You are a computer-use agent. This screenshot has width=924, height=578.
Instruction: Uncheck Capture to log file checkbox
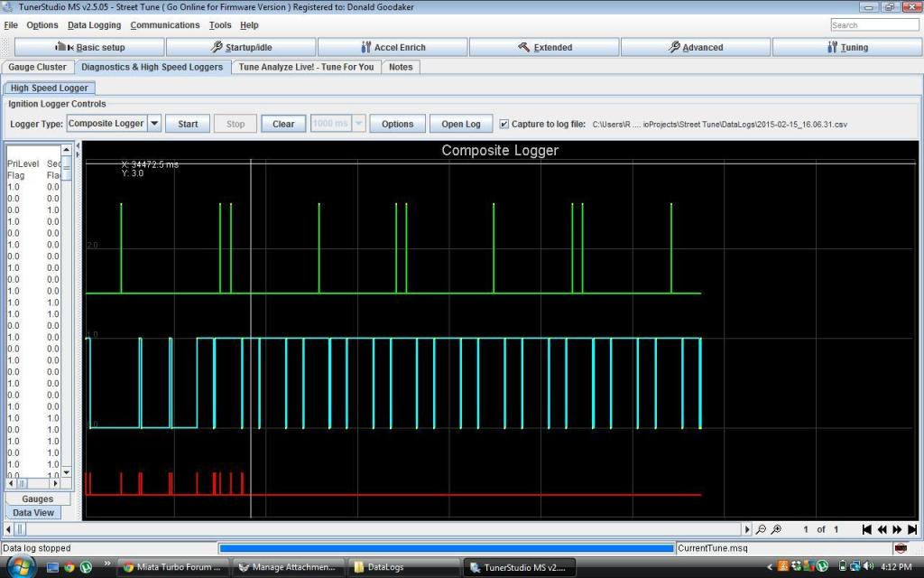click(x=504, y=124)
